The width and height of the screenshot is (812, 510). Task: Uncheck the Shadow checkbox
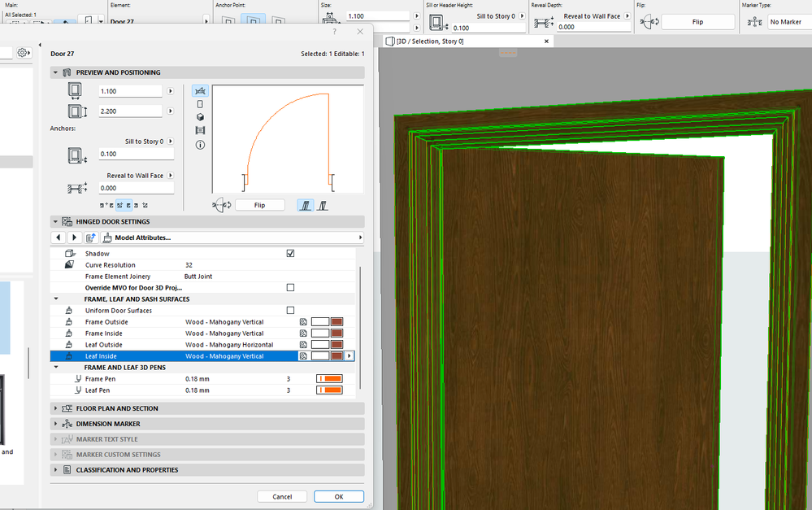(x=290, y=254)
